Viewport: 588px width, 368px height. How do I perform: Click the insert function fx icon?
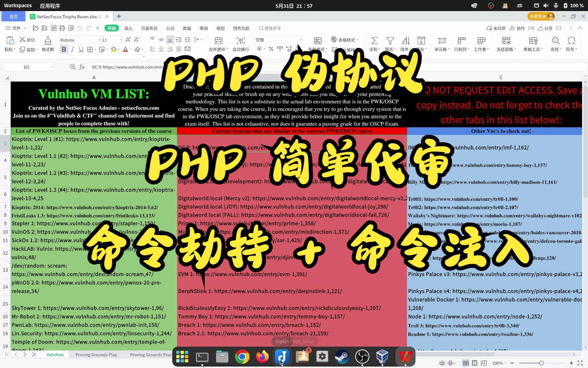pos(82,67)
